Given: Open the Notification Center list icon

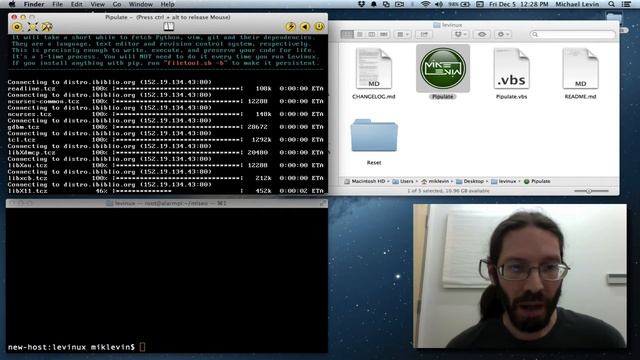Looking at the screenshot, I should [x=626, y=4].
